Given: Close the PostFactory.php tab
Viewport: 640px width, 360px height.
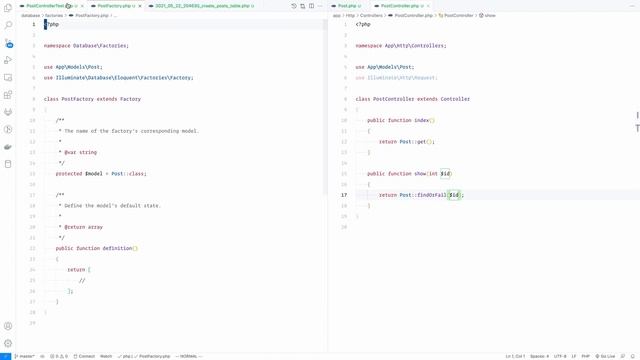Looking at the screenshot, I should 140,6.
